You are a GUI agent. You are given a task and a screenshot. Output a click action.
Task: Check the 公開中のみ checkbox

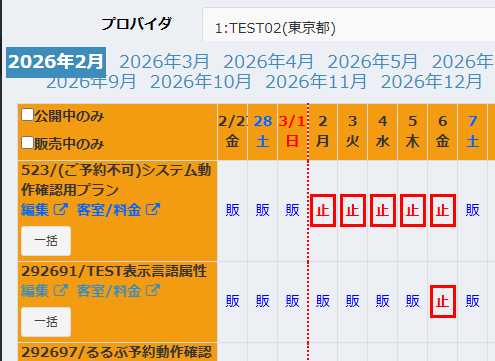tap(27, 115)
